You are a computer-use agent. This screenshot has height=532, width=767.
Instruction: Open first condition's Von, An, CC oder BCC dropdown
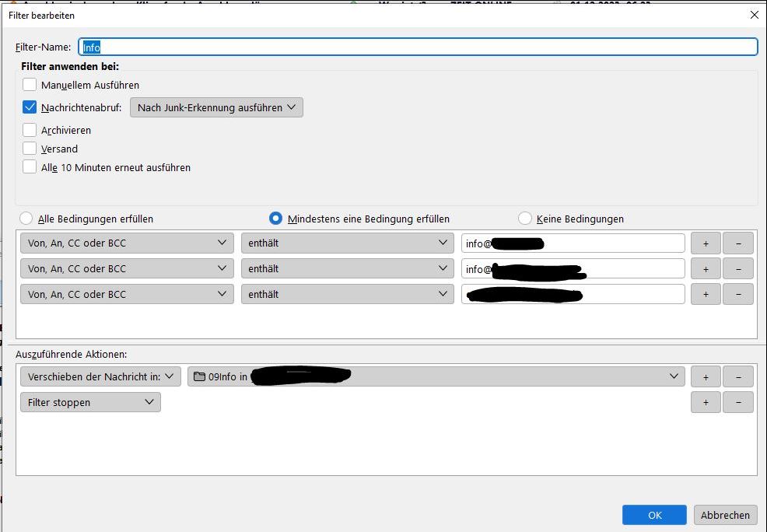pyautogui.click(x=127, y=243)
